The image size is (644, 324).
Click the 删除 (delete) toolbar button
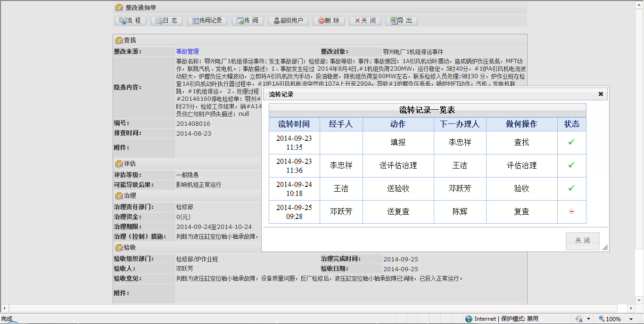(x=328, y=21)
